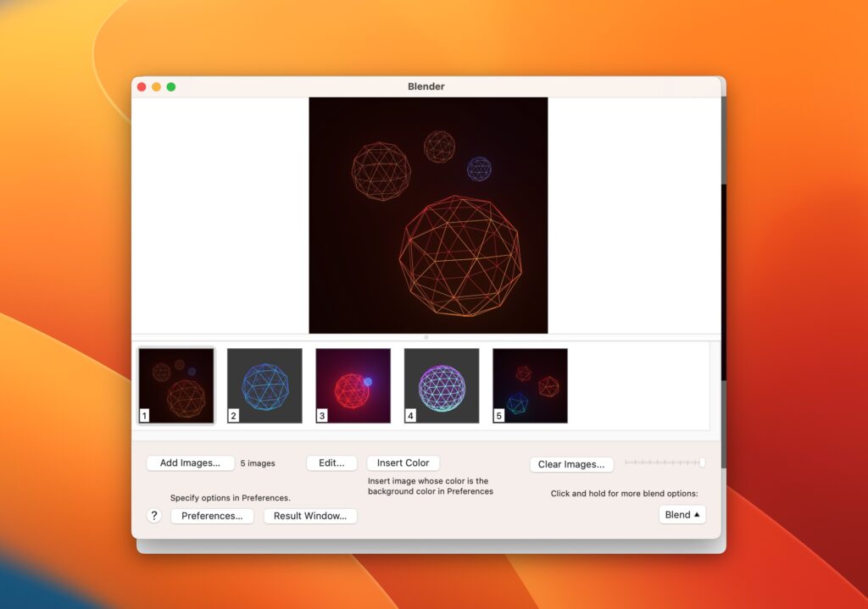The height and width of the screenshot is (609, 868).
Task: Click the large preview image
Action: click(428, 213)
